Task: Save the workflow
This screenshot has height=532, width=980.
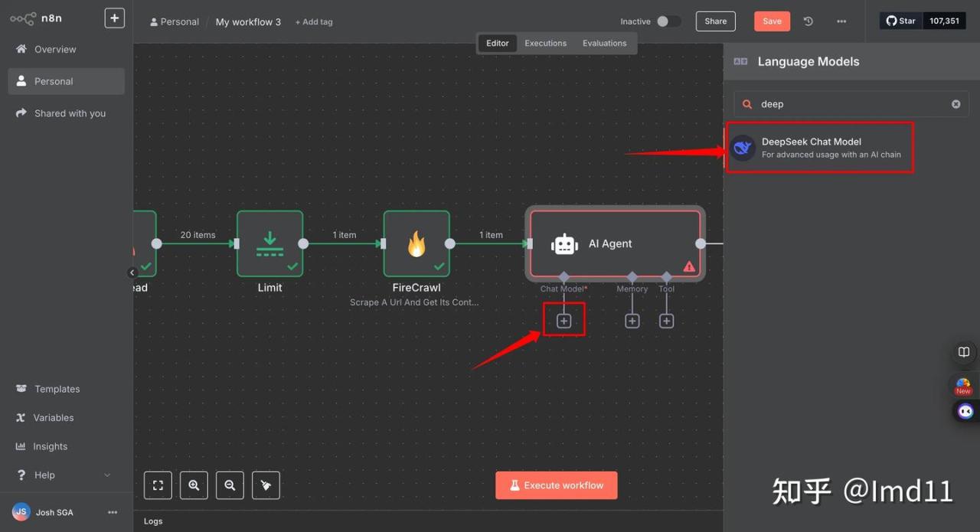Action: pos(772,21)
